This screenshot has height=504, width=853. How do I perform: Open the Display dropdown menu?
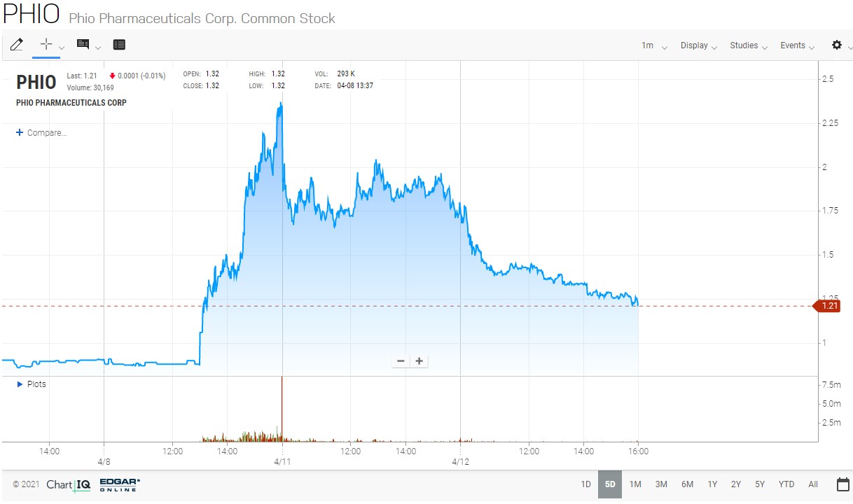699,45
